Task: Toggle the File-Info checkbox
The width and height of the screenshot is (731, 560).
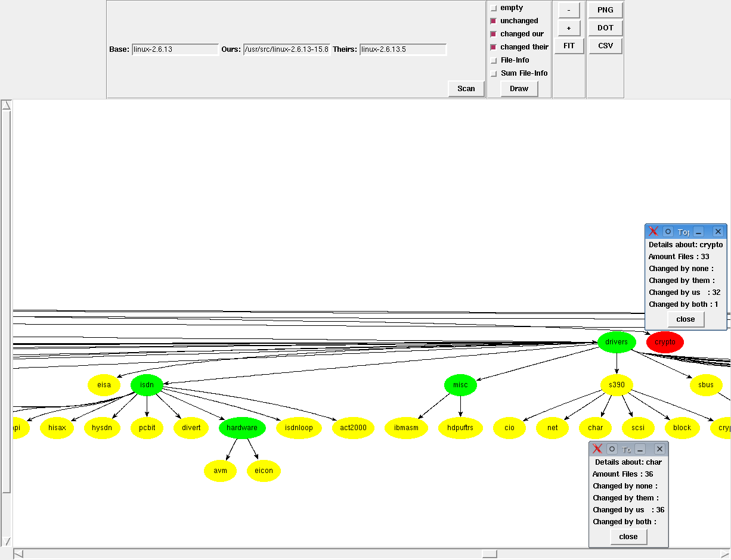Action: (494, 60)
